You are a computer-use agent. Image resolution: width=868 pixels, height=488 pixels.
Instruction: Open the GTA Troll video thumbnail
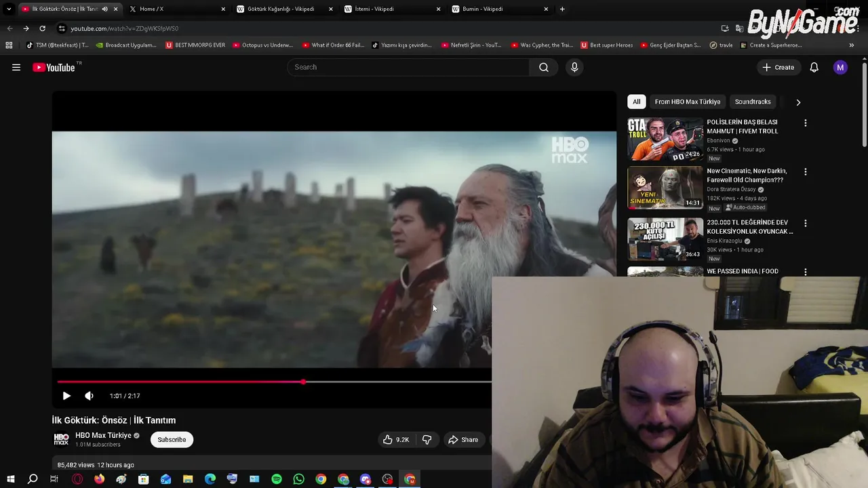point(665,139)
